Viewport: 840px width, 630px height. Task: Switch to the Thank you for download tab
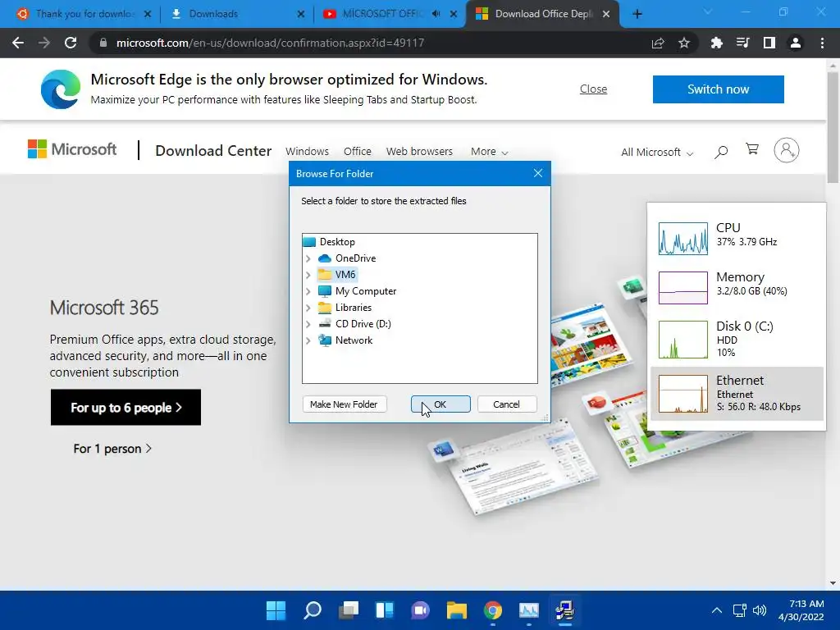(x=84, y=14)
